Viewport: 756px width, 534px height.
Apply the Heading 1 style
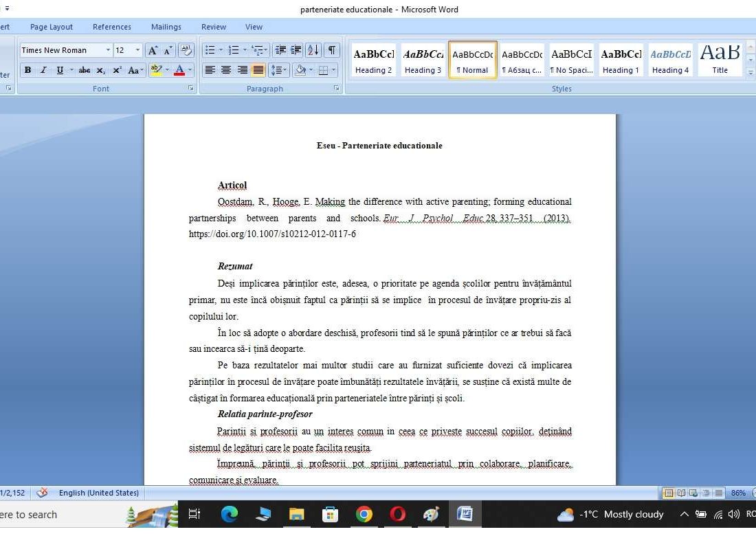621,60
